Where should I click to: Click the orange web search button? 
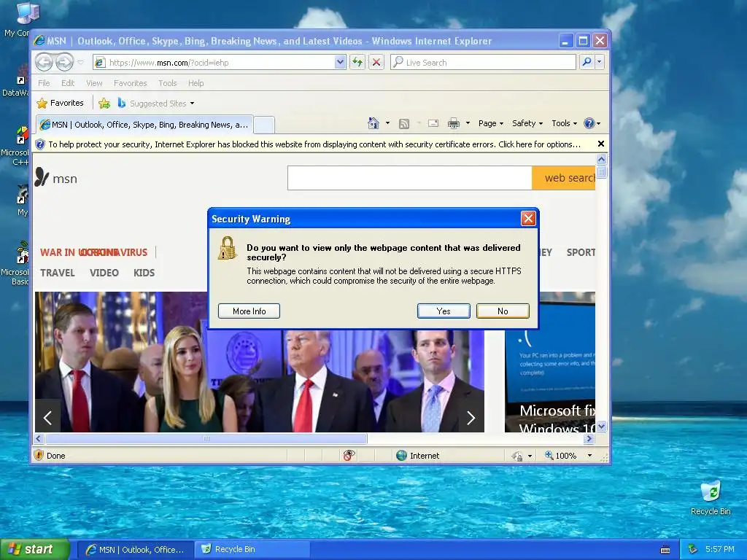point(564,178)
